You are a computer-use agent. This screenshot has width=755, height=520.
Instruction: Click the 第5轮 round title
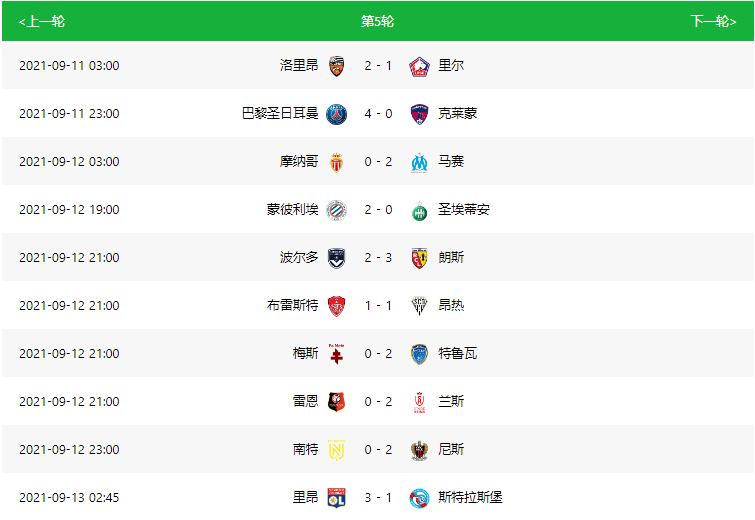[x=378, y=22]
